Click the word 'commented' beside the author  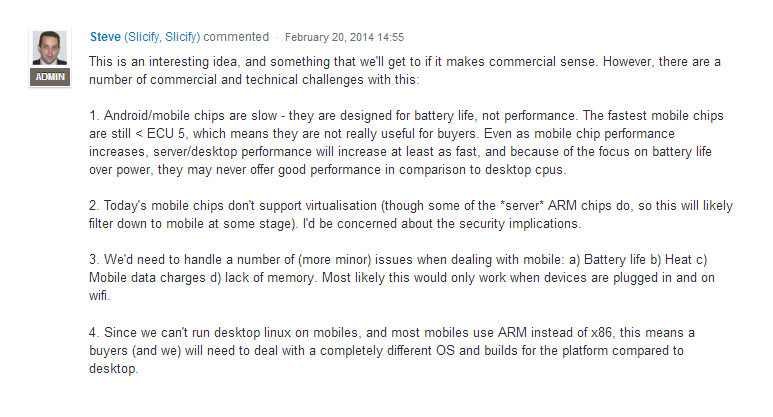[236, 37]
